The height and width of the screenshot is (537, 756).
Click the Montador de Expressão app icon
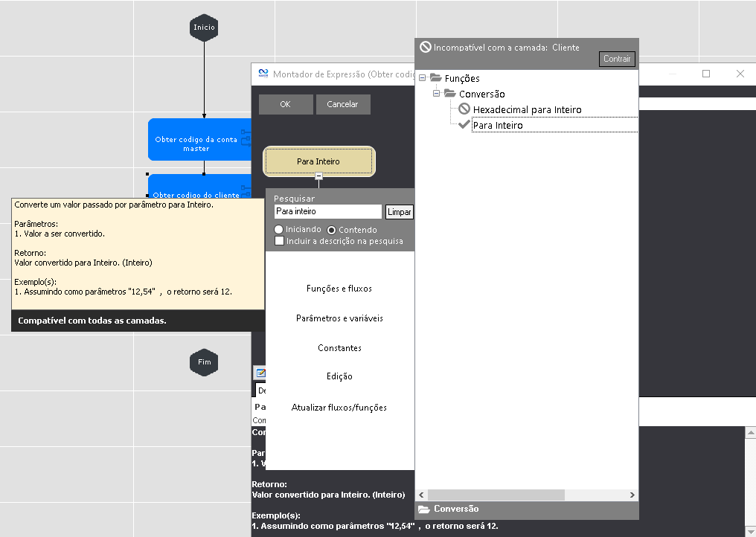point(263,74)
